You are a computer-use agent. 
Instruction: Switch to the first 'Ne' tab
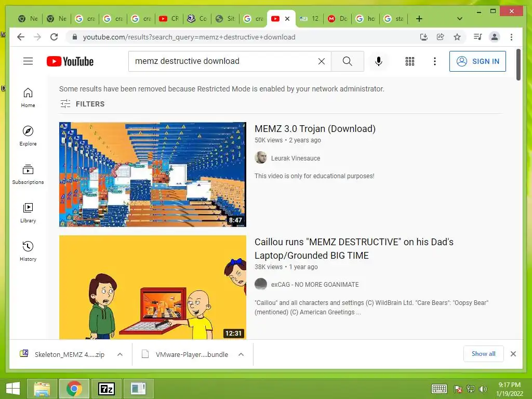[28, 19]
